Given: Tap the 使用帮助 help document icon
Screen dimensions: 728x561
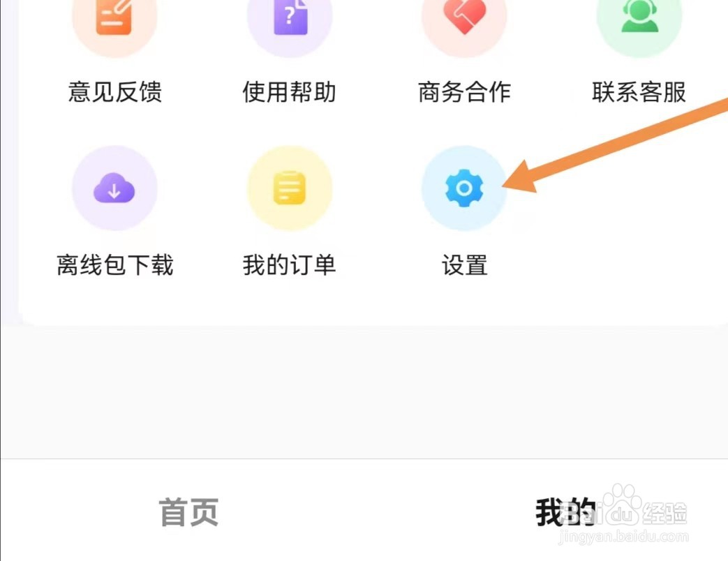Looking at the screenshot, I should tap(290, 17).
